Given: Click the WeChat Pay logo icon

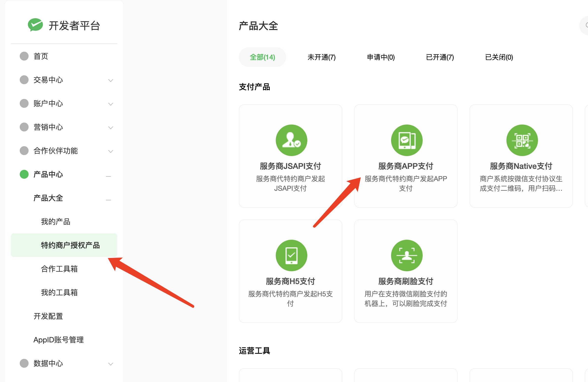Looking at the screenshot, I should pyautogui.click(x=35, y=25).
